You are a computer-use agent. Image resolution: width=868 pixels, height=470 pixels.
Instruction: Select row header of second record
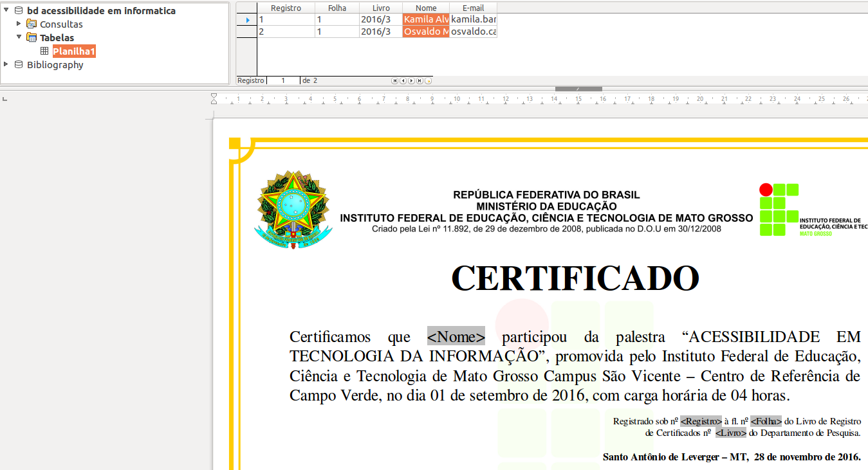click(x=247, y=32)
